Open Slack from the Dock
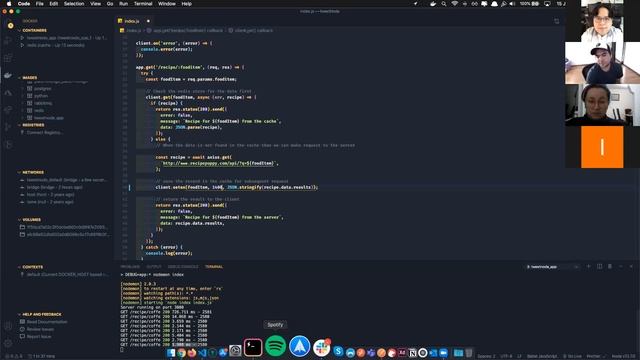 coord(322,347)
